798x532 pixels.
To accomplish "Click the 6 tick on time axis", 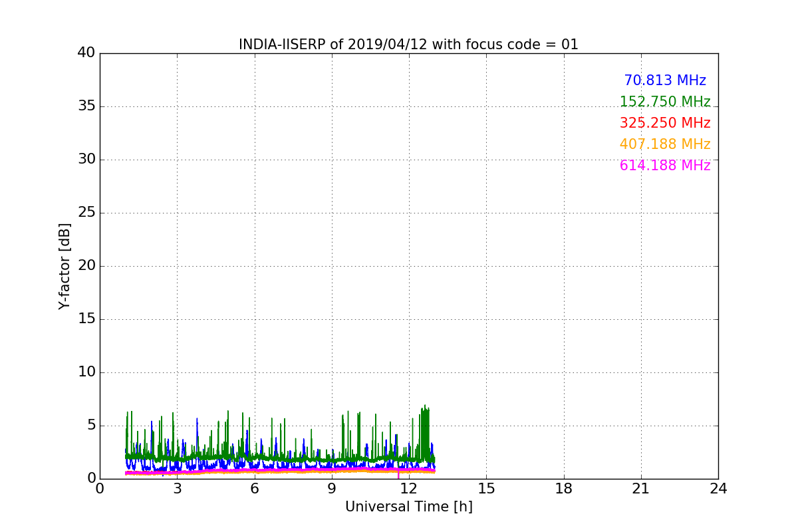I will click(x=254, y=489).
